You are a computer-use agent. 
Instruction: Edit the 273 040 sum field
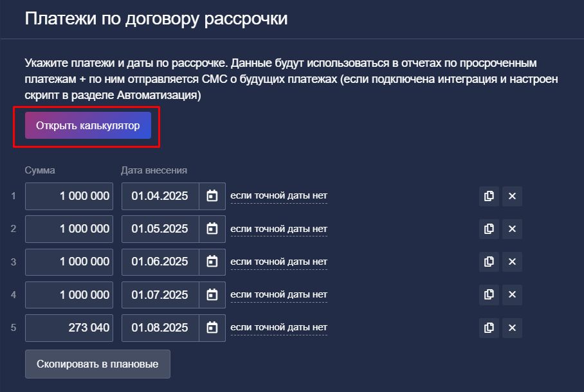pos(69,328)
